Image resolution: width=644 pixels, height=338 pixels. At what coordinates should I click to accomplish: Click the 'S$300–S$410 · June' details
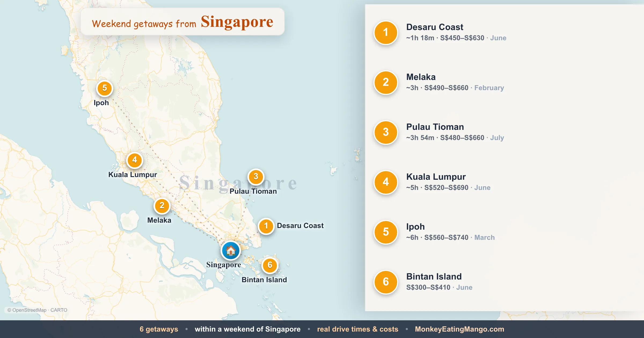(439, 288)
